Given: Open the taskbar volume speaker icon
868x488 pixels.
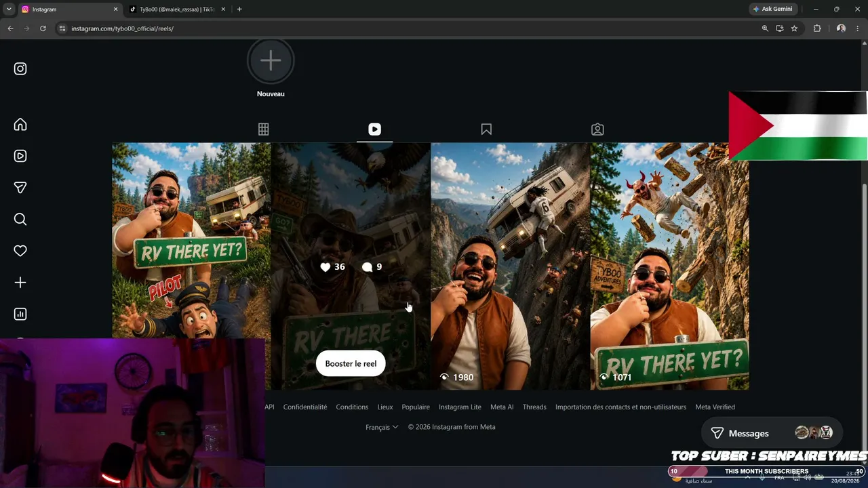Looking at the screenshot, I should click(x=807, y=478).
